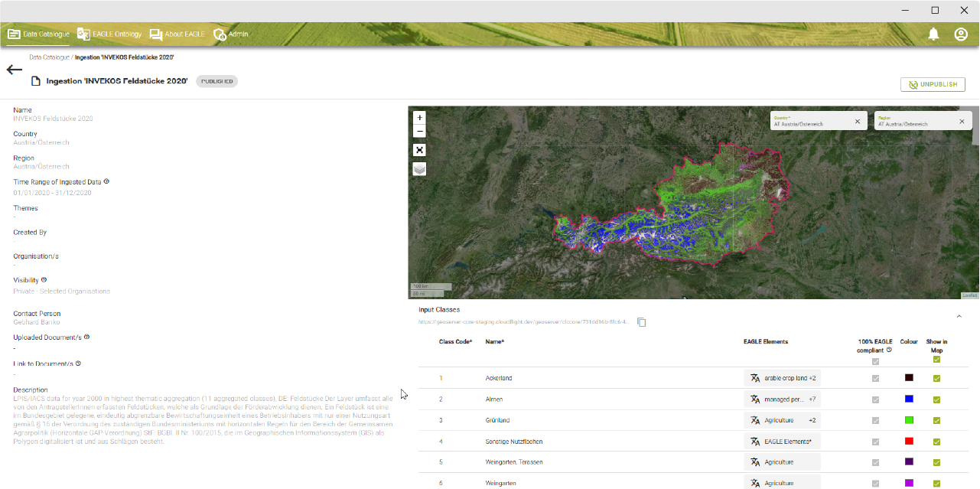Zoom in on the map
The width and height of the screenshot is (980, 489).
419,118
